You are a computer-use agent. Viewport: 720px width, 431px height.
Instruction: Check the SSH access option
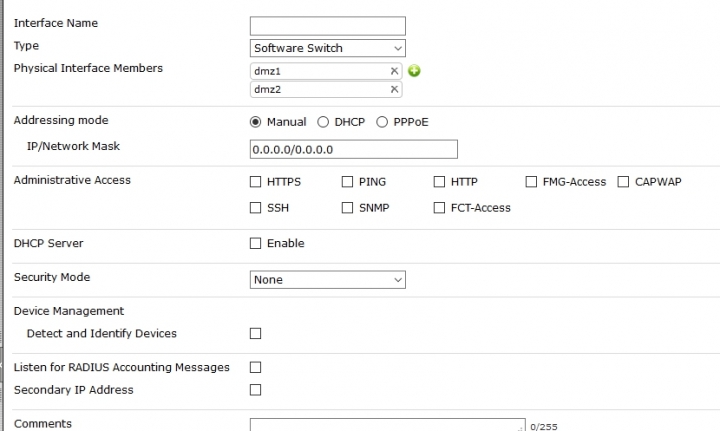[255, 208]
